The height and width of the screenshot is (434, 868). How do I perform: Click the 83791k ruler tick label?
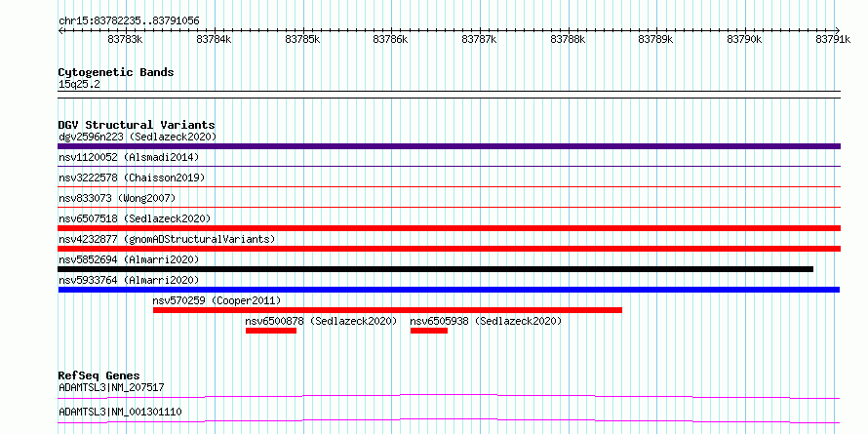pyautogui.click(x=833, y=39)
